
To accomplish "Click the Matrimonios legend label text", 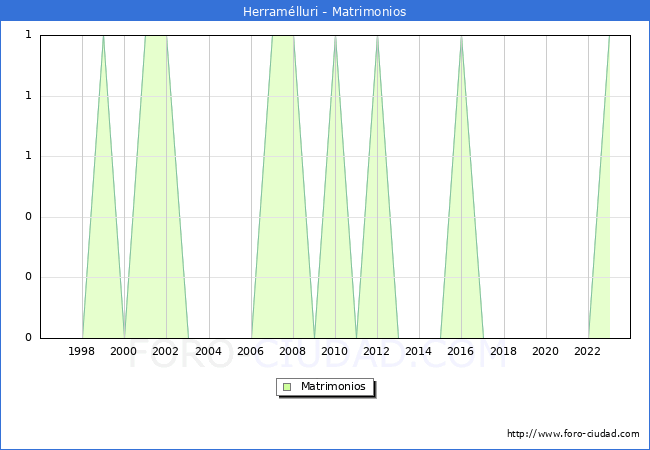I will coord(334,386).
